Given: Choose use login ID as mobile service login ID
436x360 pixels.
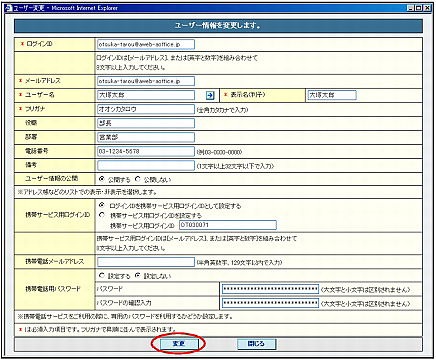Looking at the screenshot, I should click(x=102, y=205).
